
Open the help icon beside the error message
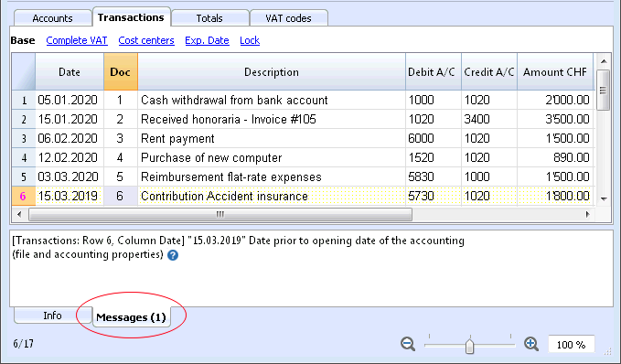[173, 255]
